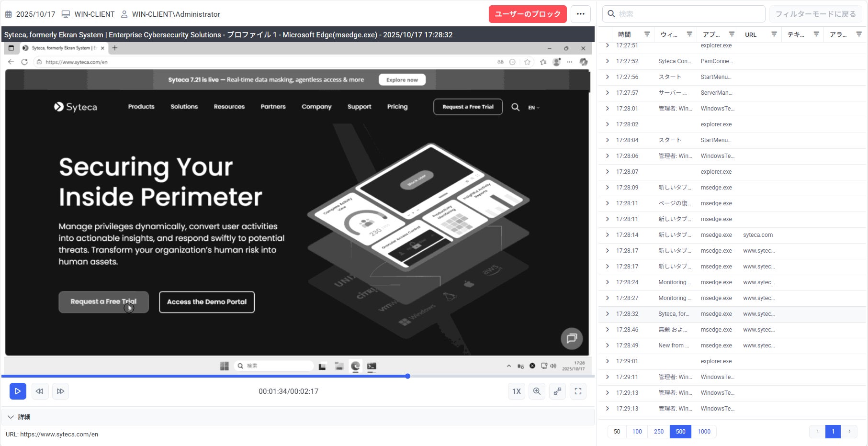The height and width of the screenshot is (446, 868).
Task: Open the Company menu on the recorded Syteca page
Action: 316,107
